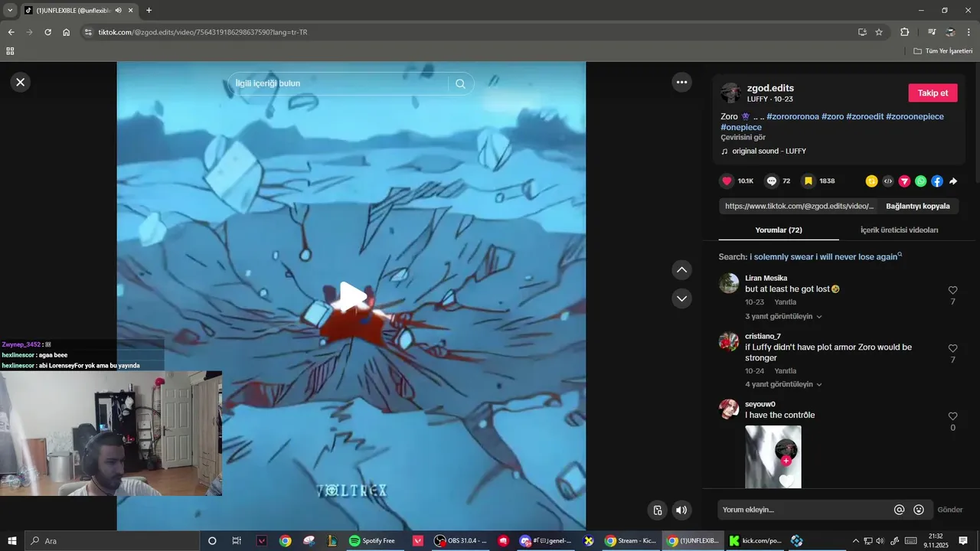Go to the next video with the down arrow
The width and height of the screenshot is (980, 551).
[x=682, y=298]
